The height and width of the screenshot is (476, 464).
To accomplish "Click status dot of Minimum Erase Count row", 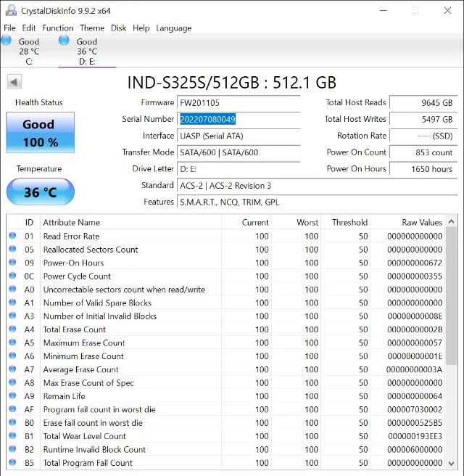I will pos(12,356).
